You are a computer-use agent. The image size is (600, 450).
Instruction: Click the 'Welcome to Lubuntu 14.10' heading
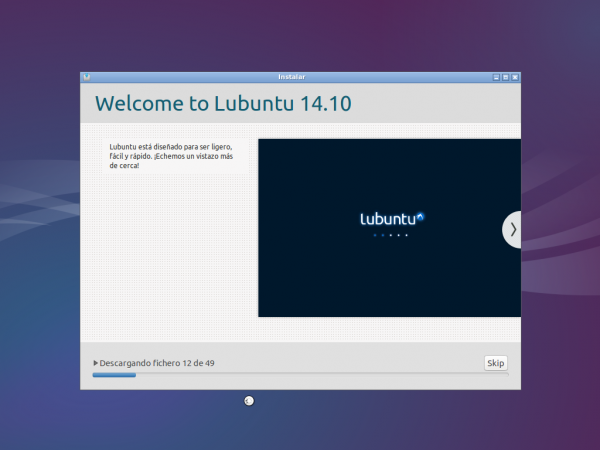[x=223, y=103]
